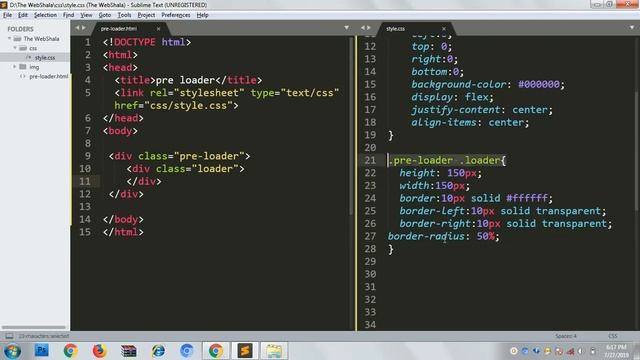Toggle the side bar icon in status bar
The image size is (640, 360).
pyautogui.click(x=9, y=336)
